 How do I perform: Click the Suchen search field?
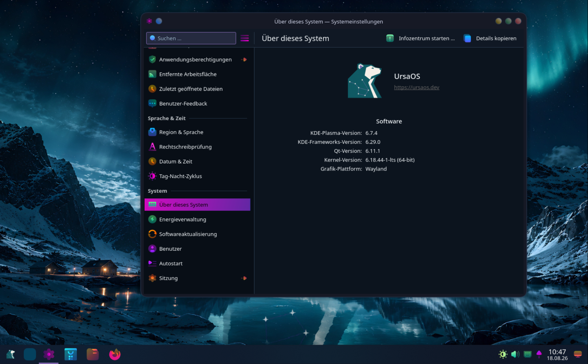191,38
